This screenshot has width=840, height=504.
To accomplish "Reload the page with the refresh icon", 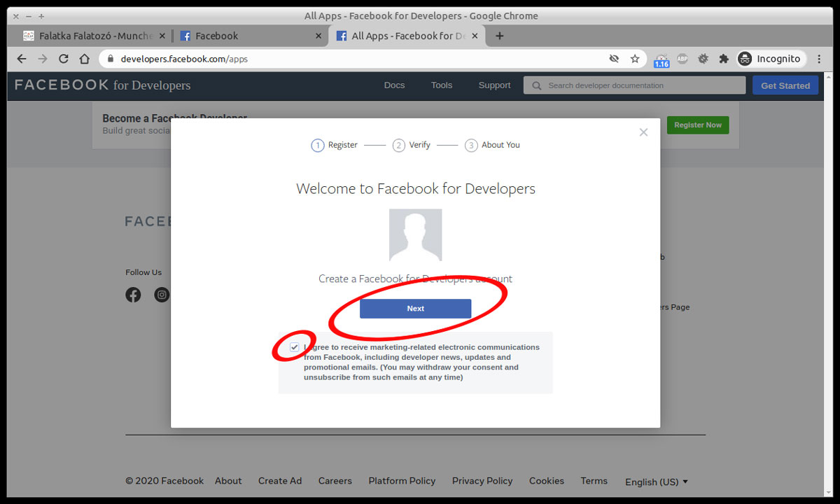I will [64, 59].
